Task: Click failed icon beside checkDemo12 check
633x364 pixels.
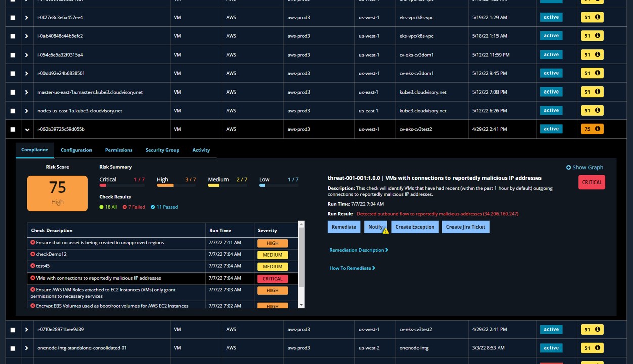Action: coord(33,254)
